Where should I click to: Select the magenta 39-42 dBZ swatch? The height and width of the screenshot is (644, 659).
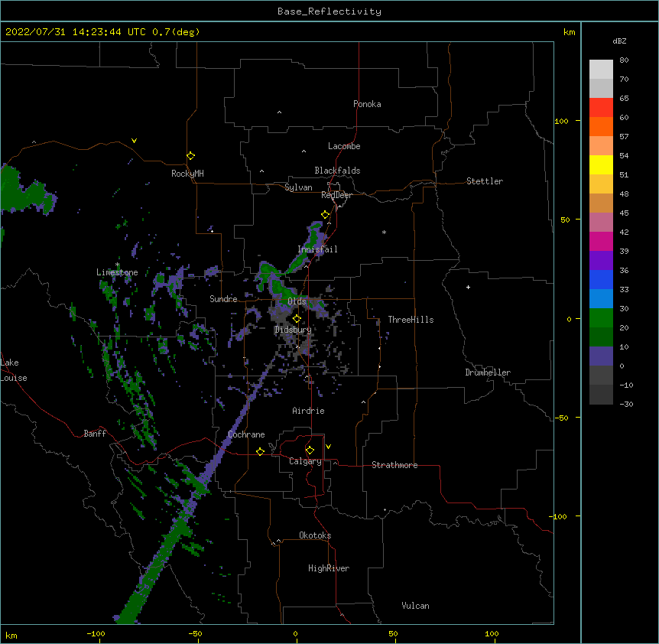[601, 241]
